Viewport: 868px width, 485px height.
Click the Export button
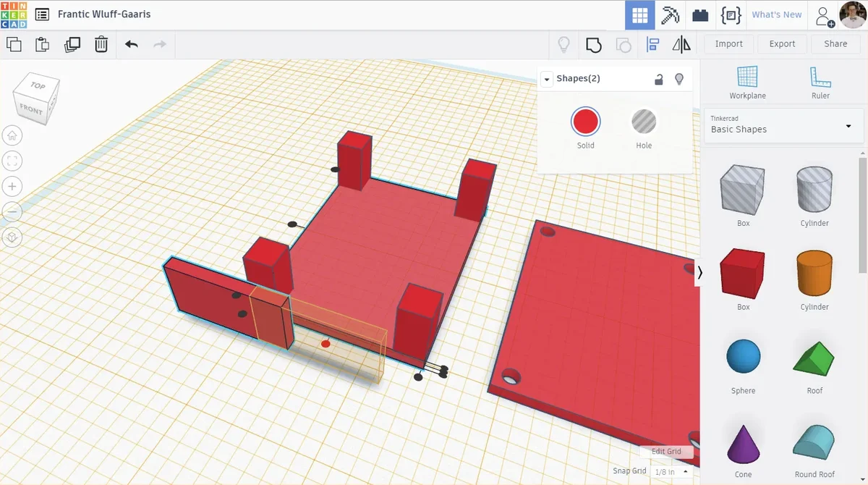[x=782, y=44]
